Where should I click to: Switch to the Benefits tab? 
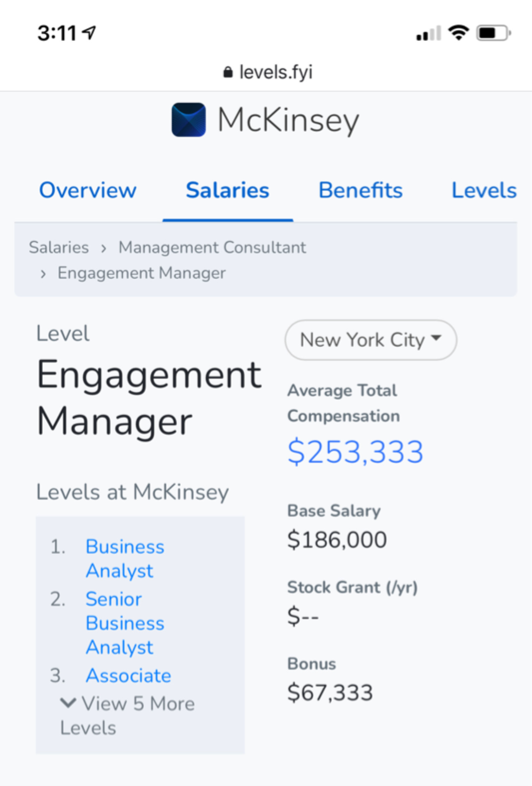[x=360, y=190]
